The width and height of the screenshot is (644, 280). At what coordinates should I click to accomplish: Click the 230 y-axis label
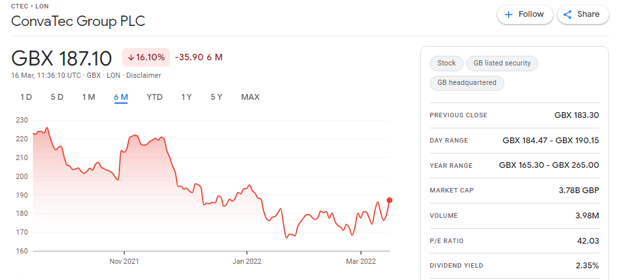coord(22,120)
